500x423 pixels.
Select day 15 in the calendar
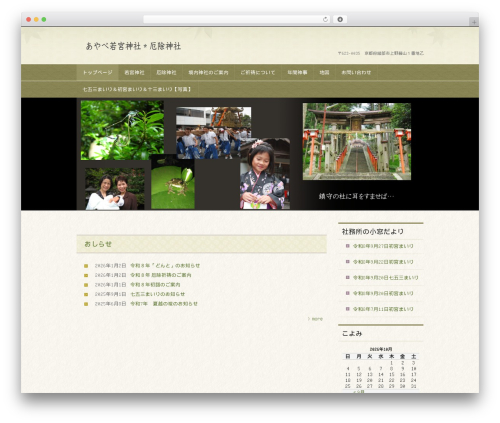[x=392, y=375]
